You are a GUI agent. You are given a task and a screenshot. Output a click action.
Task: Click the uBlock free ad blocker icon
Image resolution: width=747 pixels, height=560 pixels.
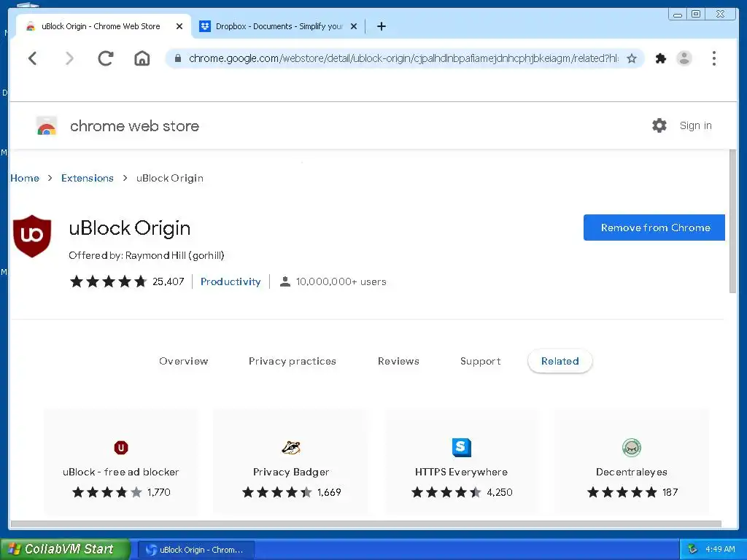[121, 448]
